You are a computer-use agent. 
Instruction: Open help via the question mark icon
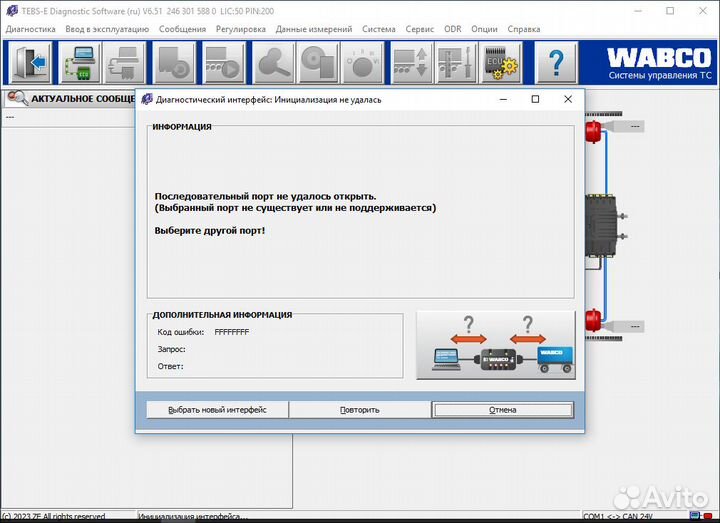click(556, 62)
